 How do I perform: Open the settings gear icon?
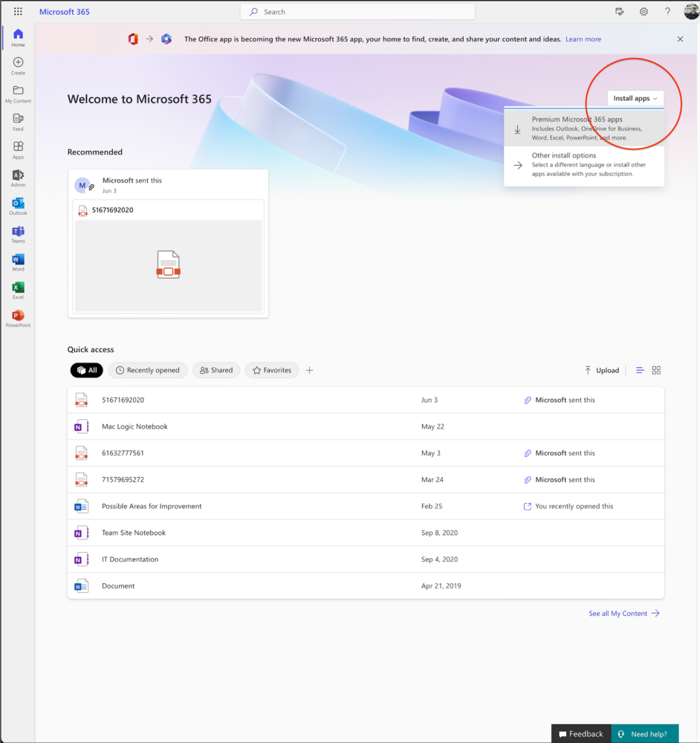tap(644, 12)
